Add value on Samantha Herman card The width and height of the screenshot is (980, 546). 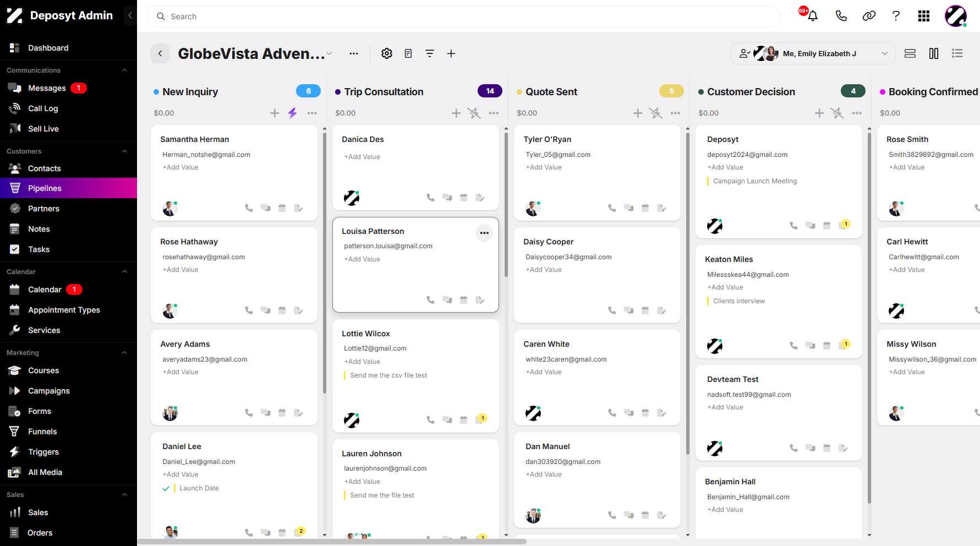(180, 167)
